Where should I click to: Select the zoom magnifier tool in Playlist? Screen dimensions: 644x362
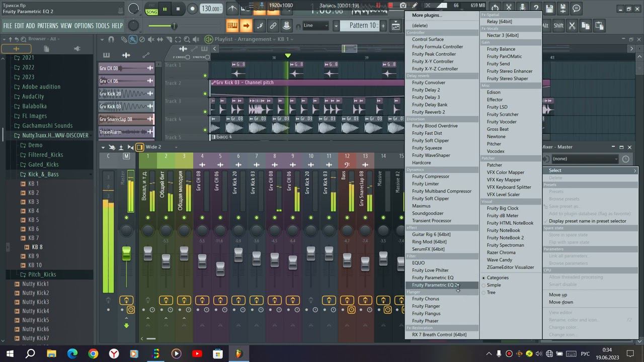tap(187, 39)
